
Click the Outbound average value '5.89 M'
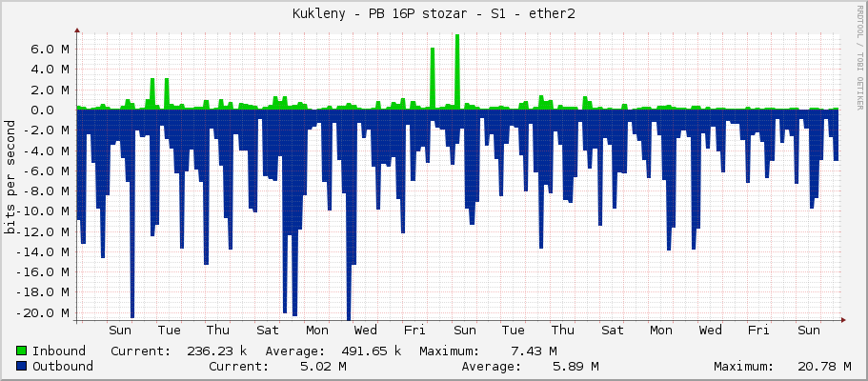pyautogui.click(x=575, y=366)
